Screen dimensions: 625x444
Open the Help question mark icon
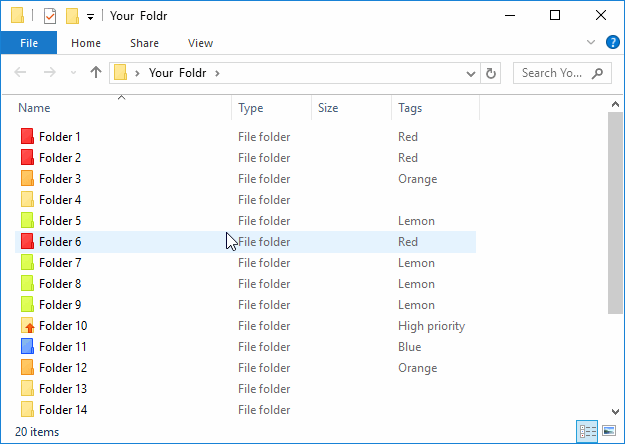tap(612, 42)
